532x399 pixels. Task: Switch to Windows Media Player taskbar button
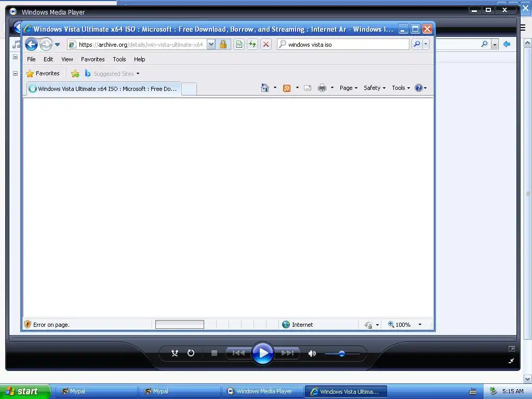tap(263, 391)
